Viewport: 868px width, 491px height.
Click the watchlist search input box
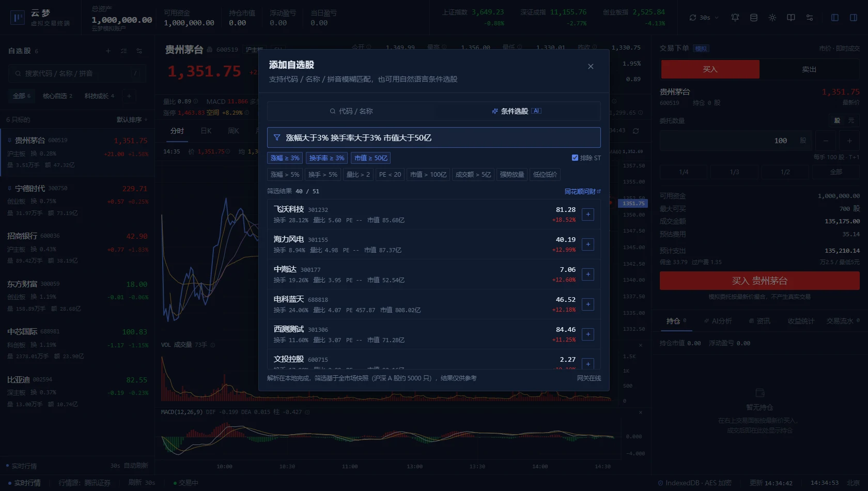coord(77,73)
